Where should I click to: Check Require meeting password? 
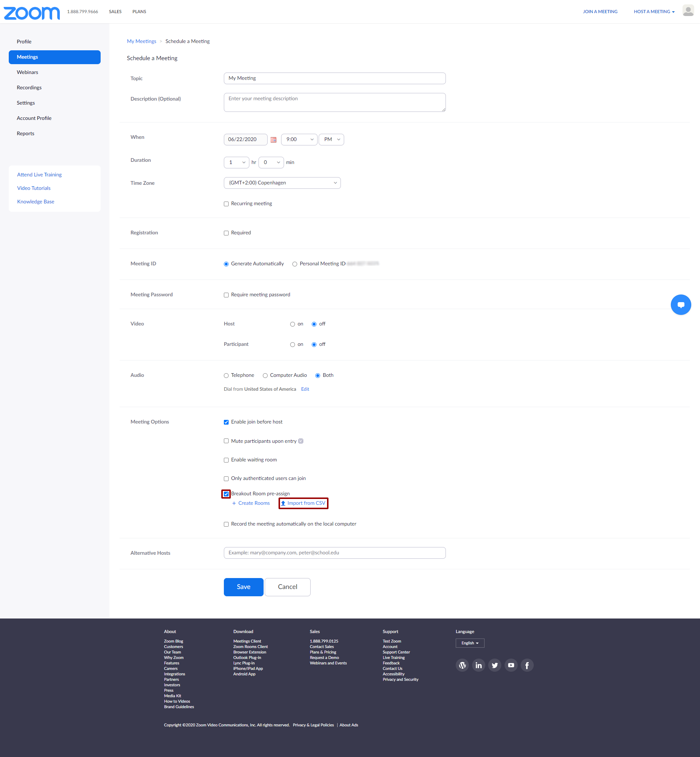point(226,295)
